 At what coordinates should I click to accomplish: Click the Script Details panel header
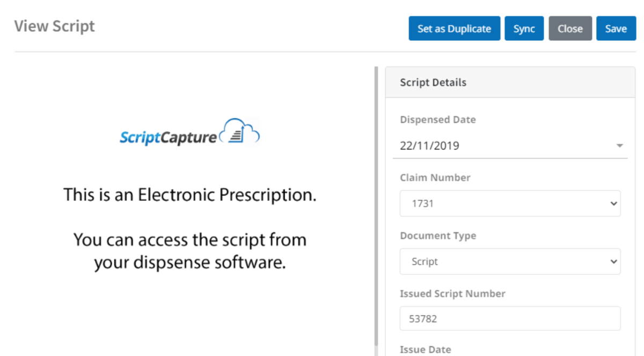[433, 82]
